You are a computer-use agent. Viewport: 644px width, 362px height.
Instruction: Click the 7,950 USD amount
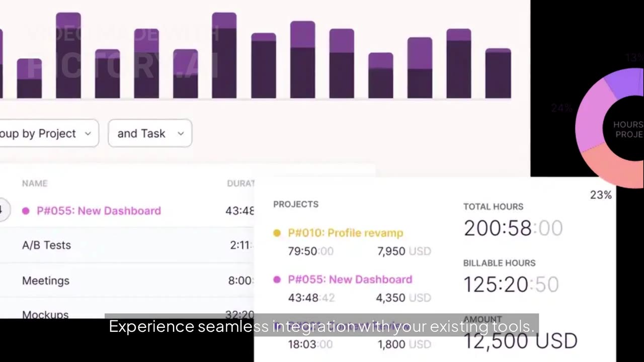(404, 251)
